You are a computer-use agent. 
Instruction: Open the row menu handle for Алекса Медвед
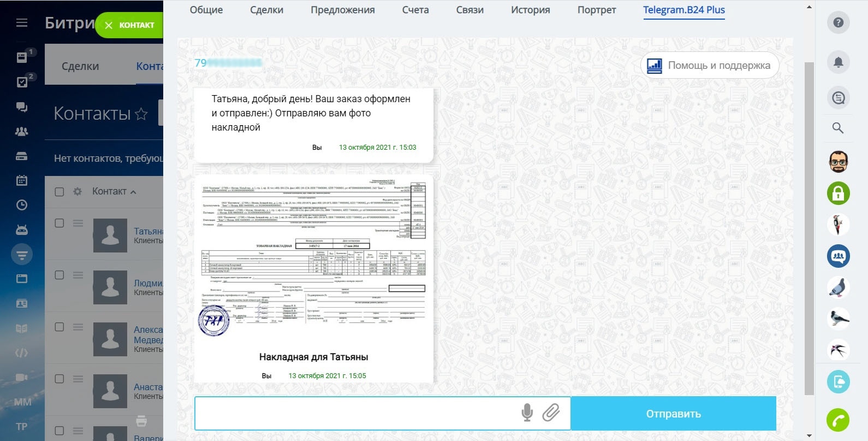pyautogui.click(x=78, y=327)
